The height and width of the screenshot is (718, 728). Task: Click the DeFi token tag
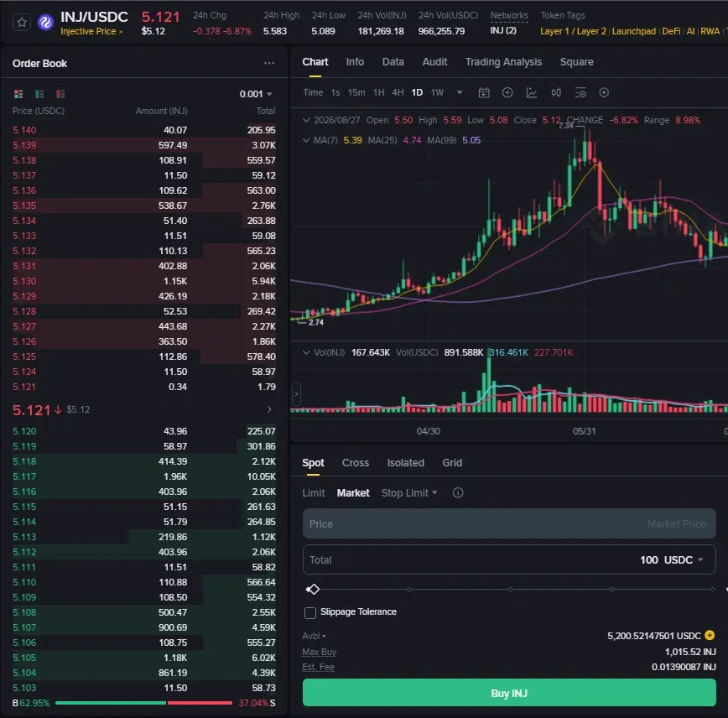pyautogui.click(x=671, y=31)
